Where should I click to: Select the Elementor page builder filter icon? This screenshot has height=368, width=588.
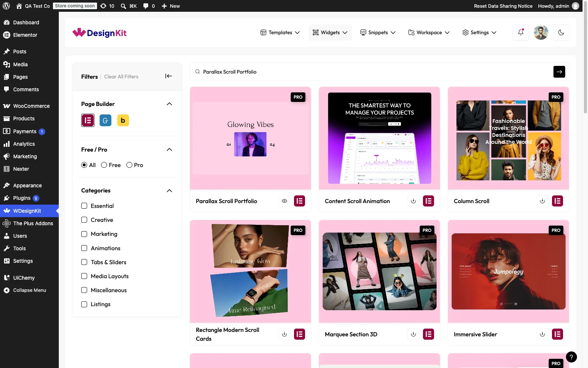88,120
